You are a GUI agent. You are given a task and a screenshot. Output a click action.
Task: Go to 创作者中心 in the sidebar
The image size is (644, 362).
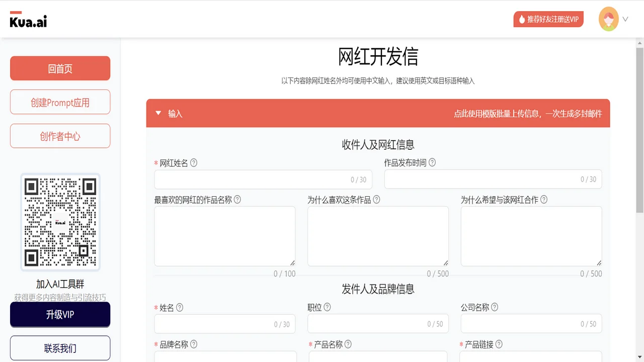(x=60, y=136)
